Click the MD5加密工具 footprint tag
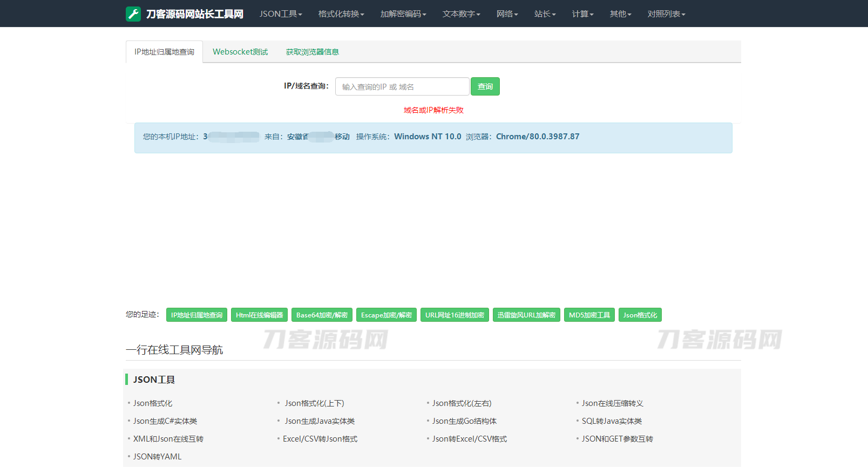Viewport: 868px width, 474px height. pyautogui.click(x=589, y=315)
